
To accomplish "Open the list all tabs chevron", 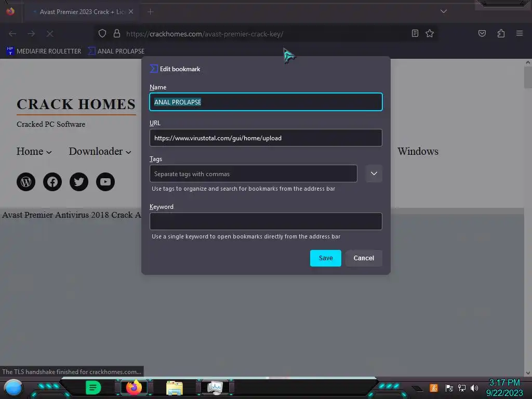I will [444, 11].
